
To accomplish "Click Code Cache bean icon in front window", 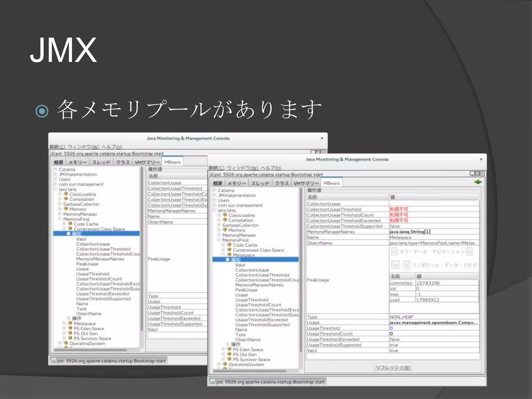I will [x=229, y=245].
